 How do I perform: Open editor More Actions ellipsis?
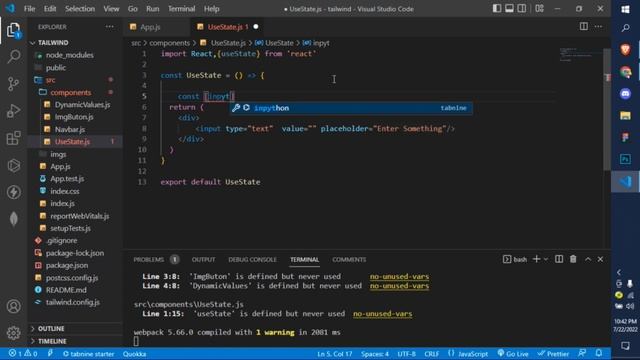pyautogui.click(x=598, y=27)
